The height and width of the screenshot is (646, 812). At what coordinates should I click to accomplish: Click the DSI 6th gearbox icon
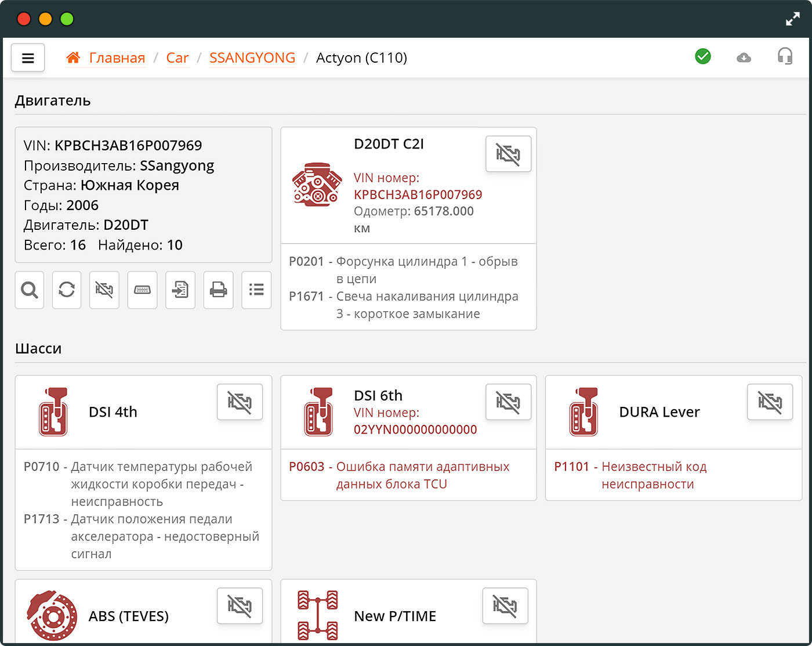point(318,412)
